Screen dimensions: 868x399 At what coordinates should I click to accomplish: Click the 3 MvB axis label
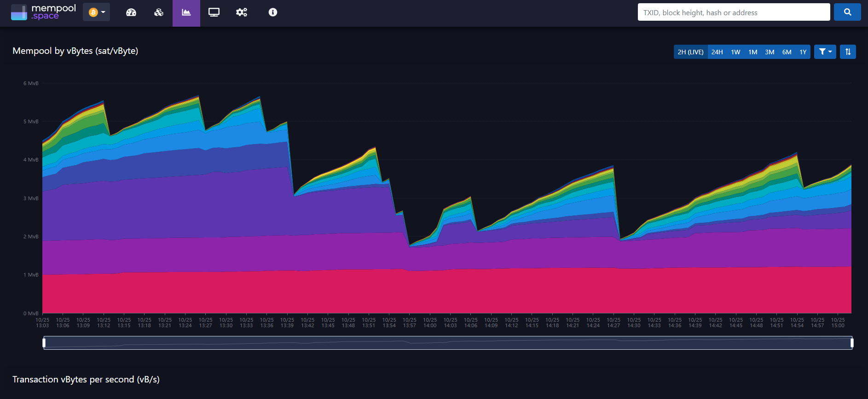tap(31, 198)
